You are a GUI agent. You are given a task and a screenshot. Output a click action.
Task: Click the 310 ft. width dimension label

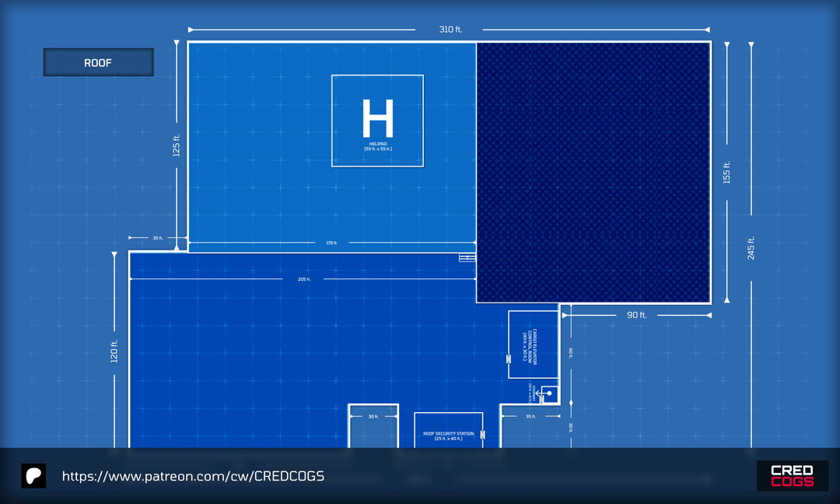[450, 30]
